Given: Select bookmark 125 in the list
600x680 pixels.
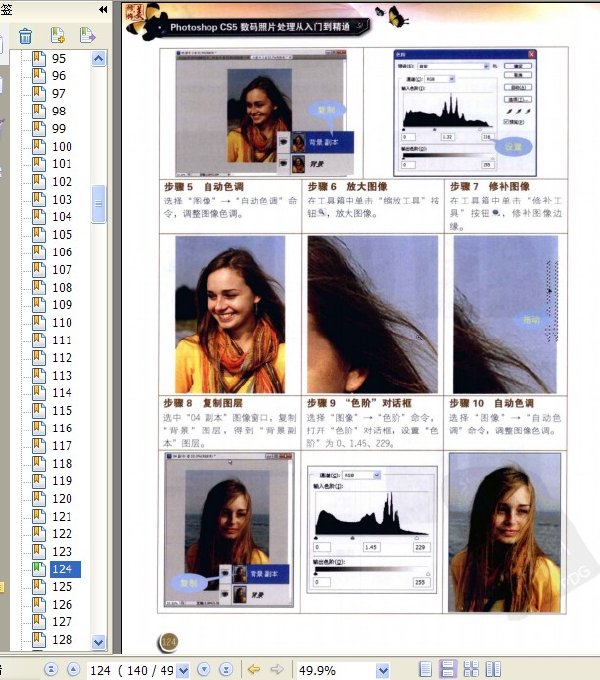Looking at the screenshot, I should point(62,587).
